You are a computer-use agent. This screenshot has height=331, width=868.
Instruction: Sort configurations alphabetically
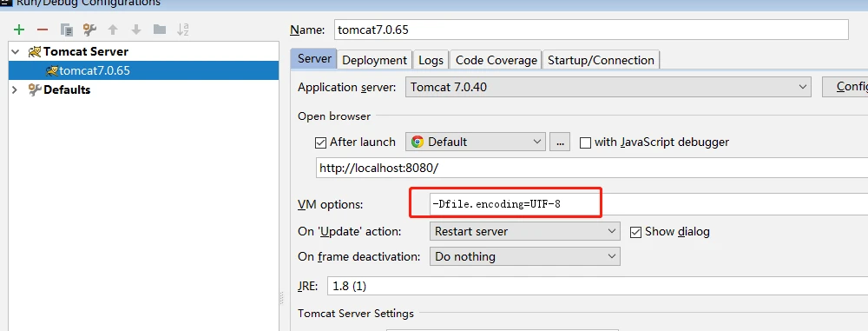[x=183, y=30]
